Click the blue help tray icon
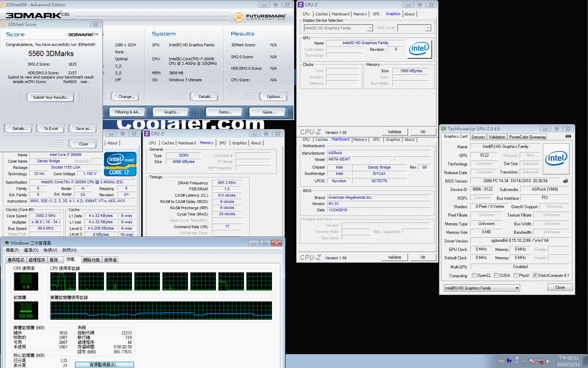Viewport: 588px width, 368px height. coord(509,360)
